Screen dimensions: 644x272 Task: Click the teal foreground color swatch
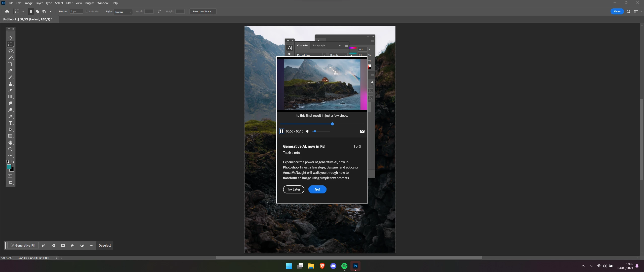pos(9,166)
